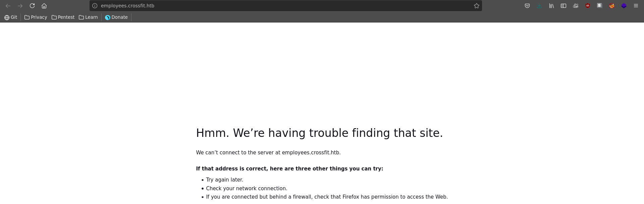This screenshot has width=644, height=204.
Task: Expand the Learn bookmarks folder
Action: tap(88, 17)
